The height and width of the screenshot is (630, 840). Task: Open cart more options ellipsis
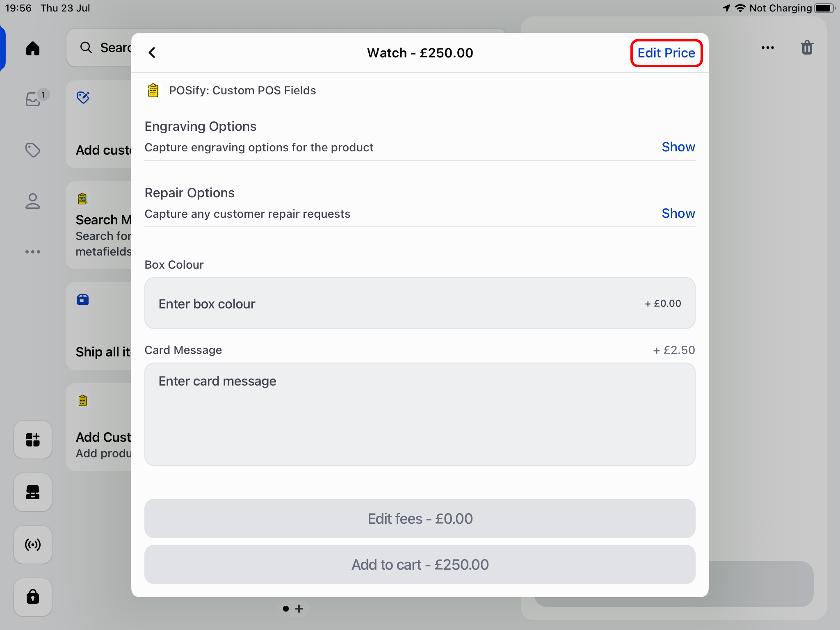click(x=767, y=48)
